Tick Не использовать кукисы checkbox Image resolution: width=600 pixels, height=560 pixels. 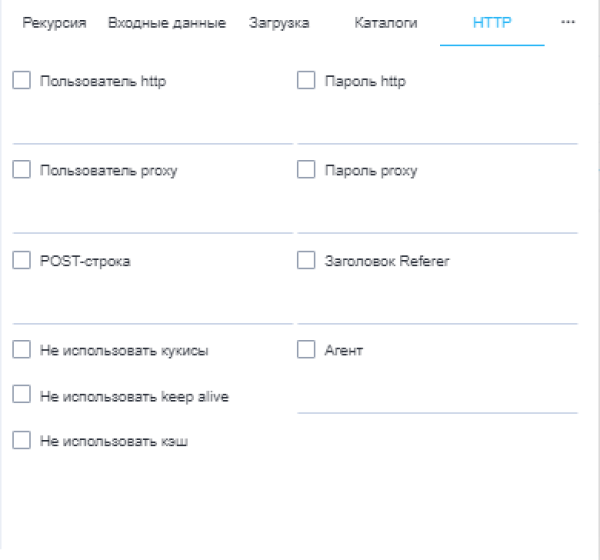tap(21, 349)
